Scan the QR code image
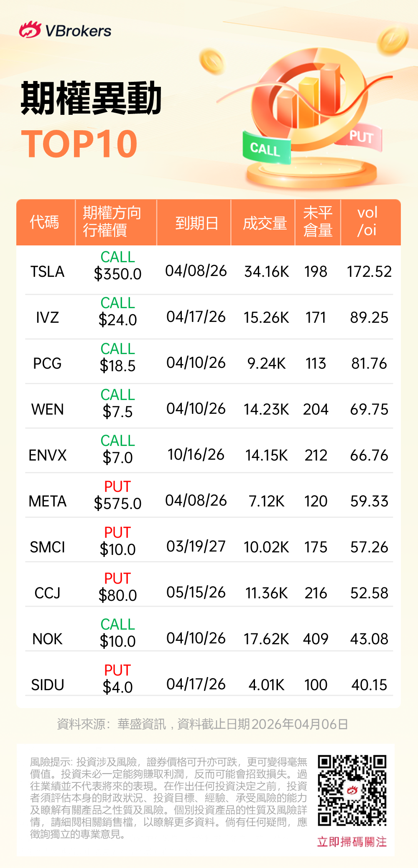 click(352, 790)
